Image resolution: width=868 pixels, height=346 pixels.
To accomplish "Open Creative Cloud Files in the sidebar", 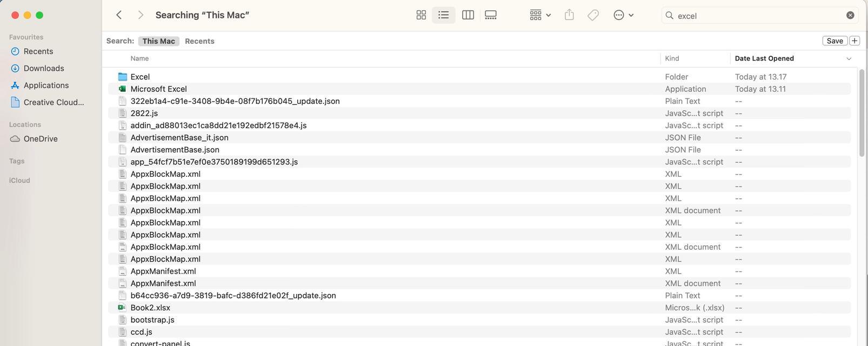I will [x=54, y=102].
